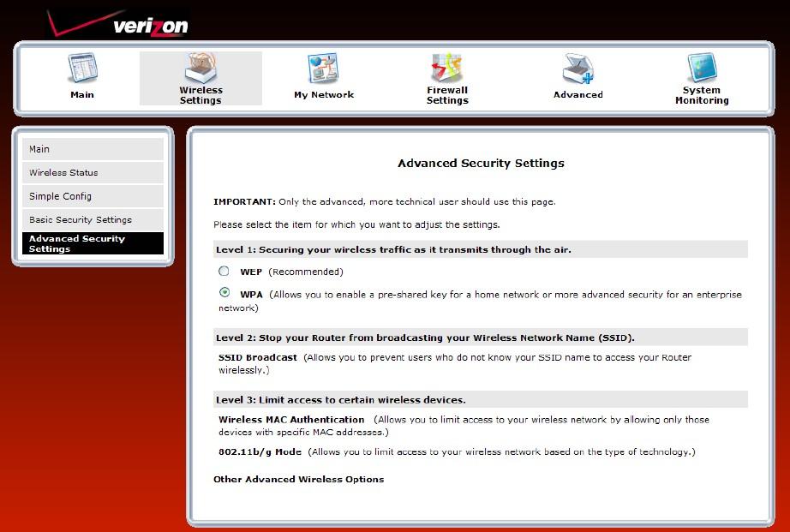Viewport: 790px width, 532px height.
Task: Enable WEP as the recommended encryption
Action: (224, 271)
